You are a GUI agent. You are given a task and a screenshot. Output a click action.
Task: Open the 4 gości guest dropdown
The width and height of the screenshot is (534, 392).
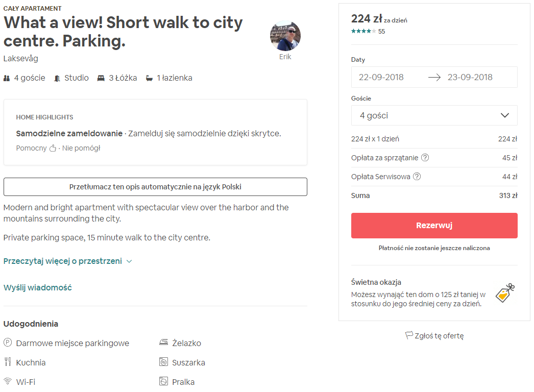point(434,115)
